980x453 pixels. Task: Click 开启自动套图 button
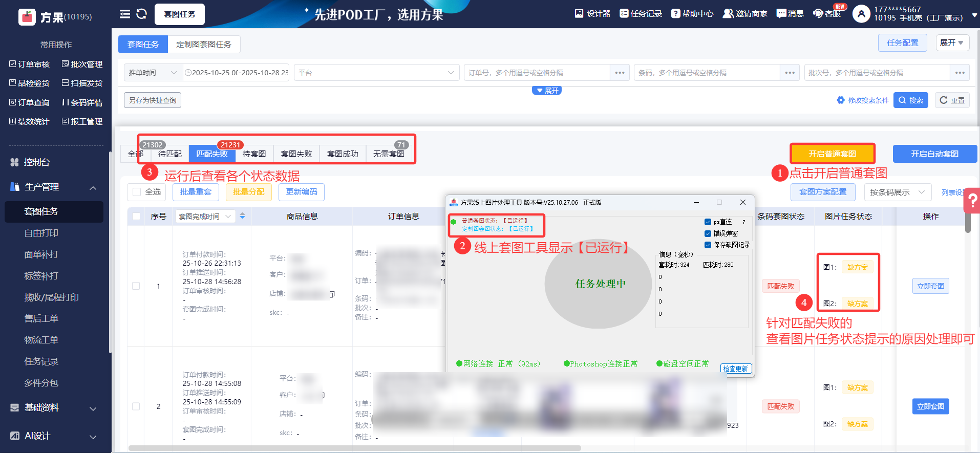[x=934, y=154]
